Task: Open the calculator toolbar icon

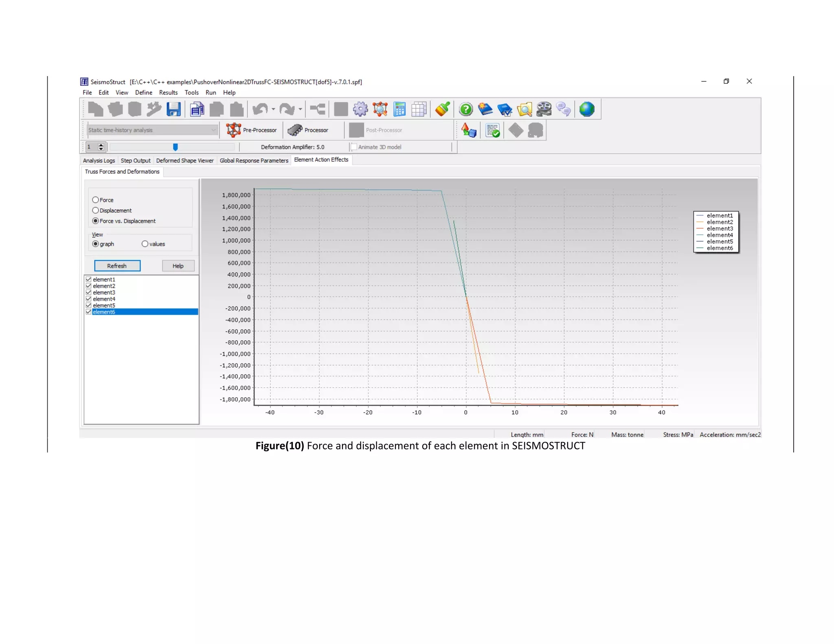Action: pos(399,110)
